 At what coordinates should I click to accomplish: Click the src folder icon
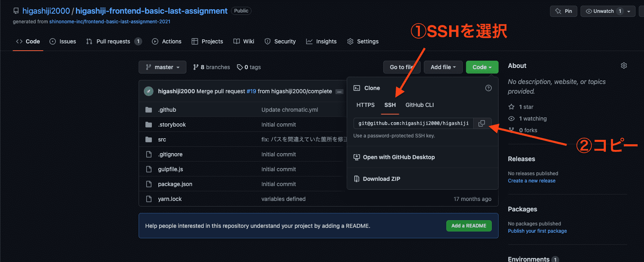tap(149, 139)
